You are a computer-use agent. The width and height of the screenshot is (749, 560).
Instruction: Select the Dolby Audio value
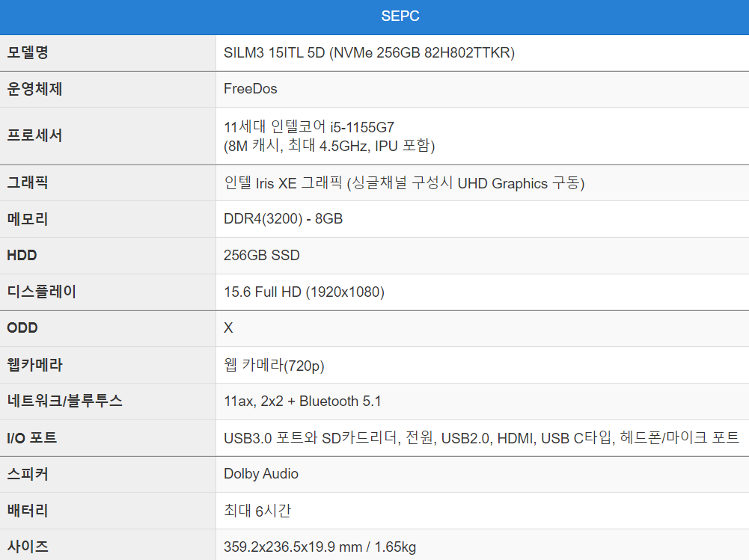click(x=261, y=473)
